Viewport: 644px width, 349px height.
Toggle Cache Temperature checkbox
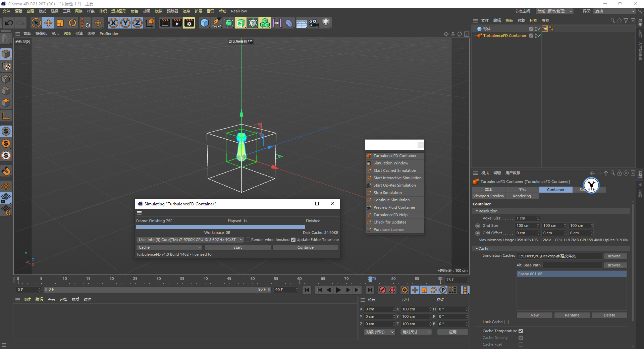click(521, 331)
